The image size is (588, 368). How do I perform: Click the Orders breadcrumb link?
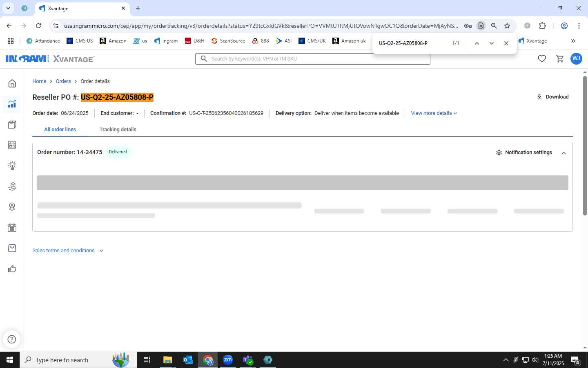pyautogui.click(x=63, y=81)
